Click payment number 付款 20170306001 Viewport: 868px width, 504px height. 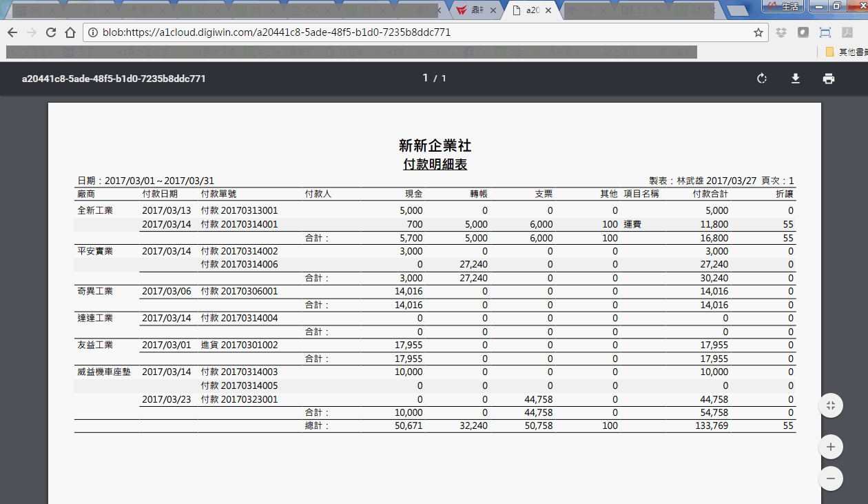(239, 291)
